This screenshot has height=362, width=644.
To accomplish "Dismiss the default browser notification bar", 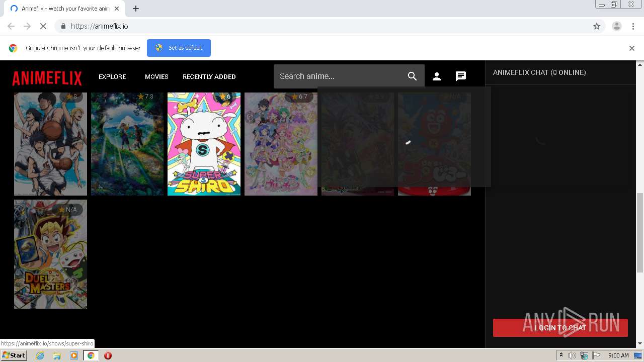I will pos(632,48).
